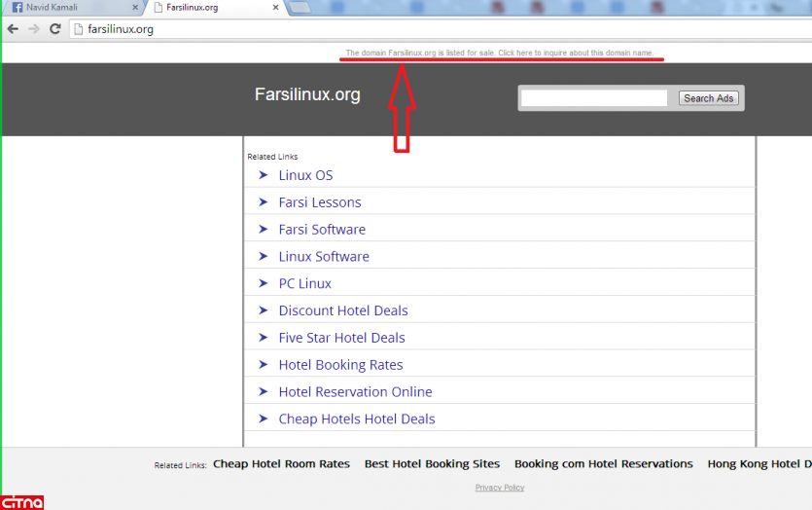Click the browser back arrow

pos(13,29)
